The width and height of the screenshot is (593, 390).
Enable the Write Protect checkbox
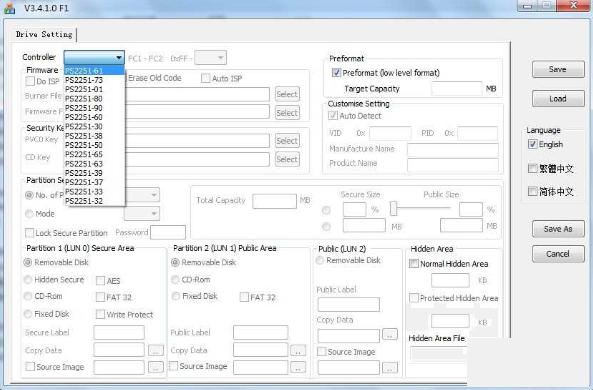pos(100,314)
